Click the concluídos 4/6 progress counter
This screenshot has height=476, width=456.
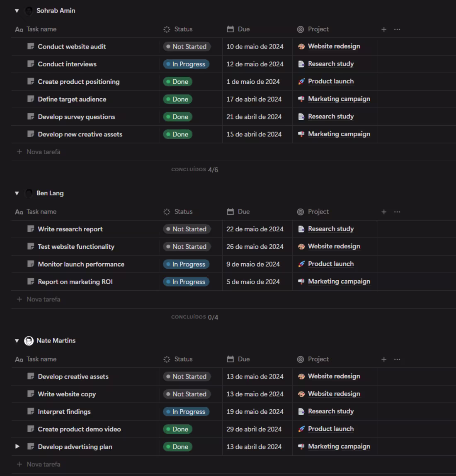pyautogui.click(x=195, y=169)
